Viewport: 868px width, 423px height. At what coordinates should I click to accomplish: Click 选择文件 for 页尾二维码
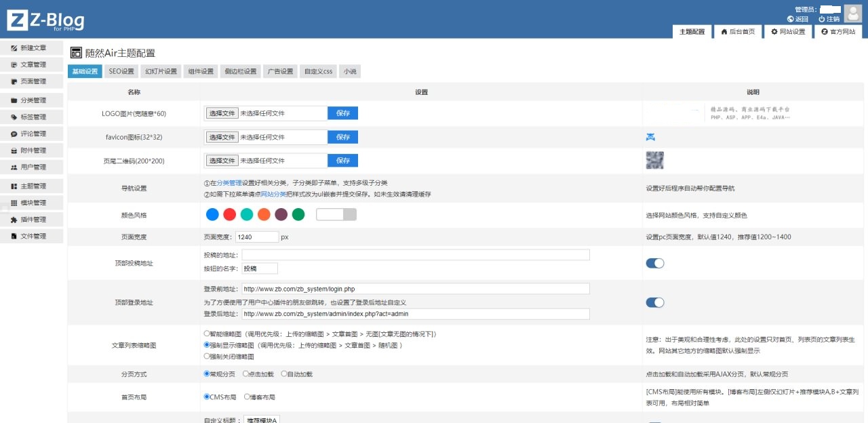point(222,161)
